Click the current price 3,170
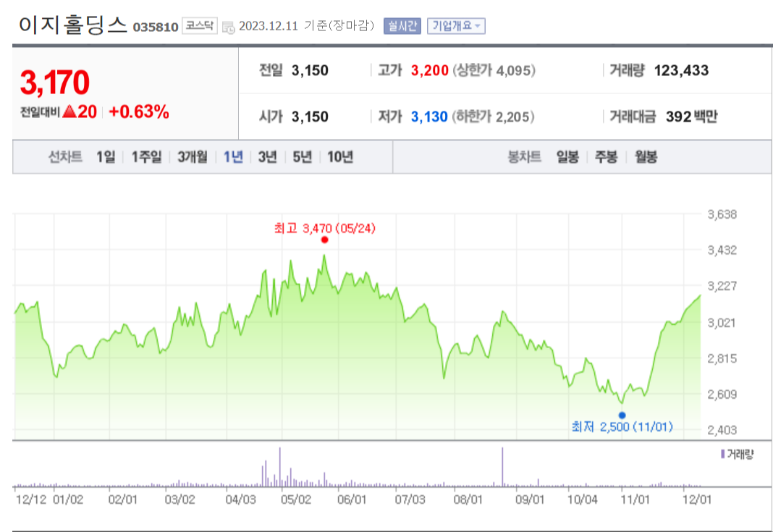The image size is (773, 532). coord(55,83)
